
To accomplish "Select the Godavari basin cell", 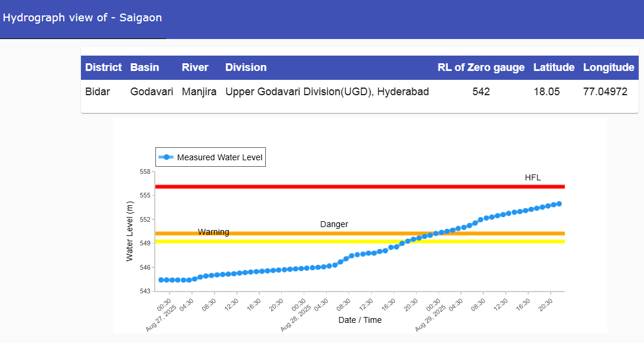I will pos(152,91).
